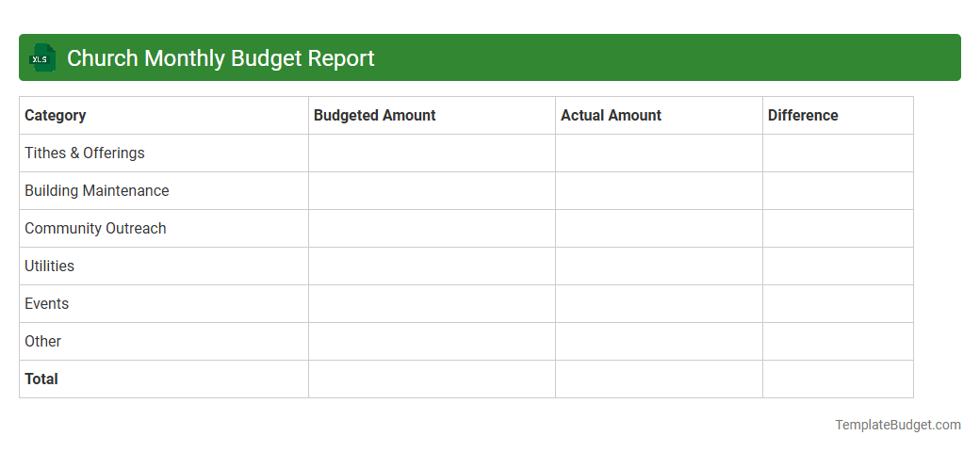Click Difference cell for Other
The height and width of the screenshot is (452, 980).
[838, 342]
